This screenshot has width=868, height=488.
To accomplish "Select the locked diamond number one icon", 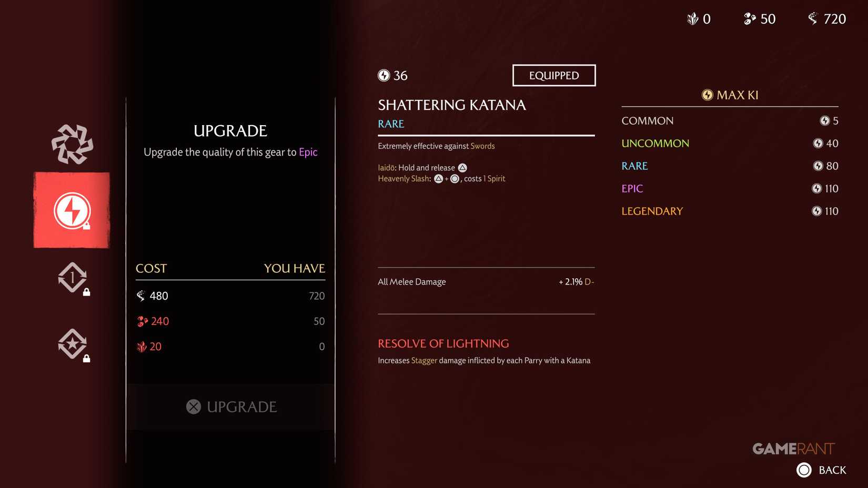I will [72, 277].
